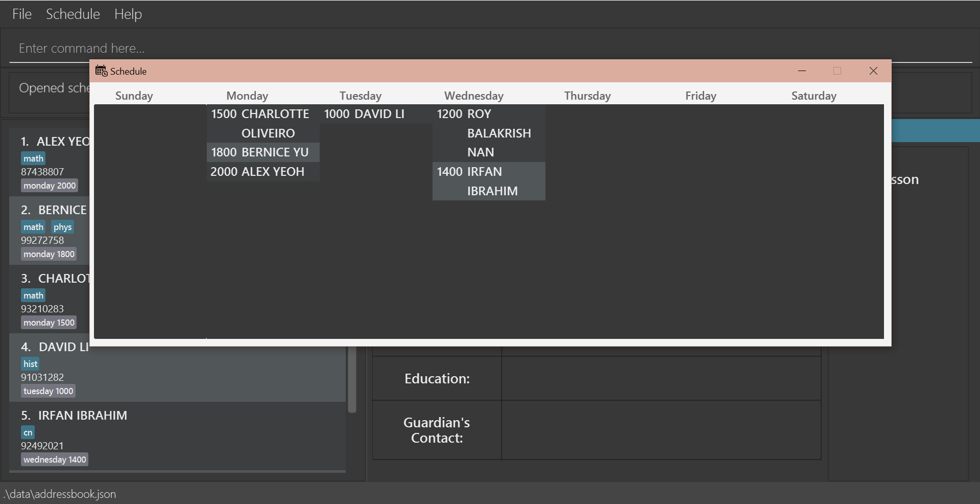Click phone number 99272758
This screenshot has width=980, height=504.
[42, 240]
